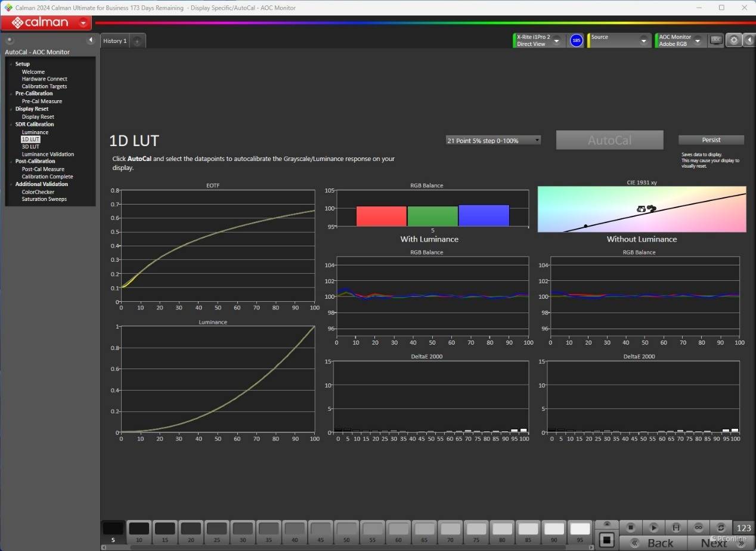This screenshot has width=756, height=551.
Task: Select 3D LUT in workflow list
Action: click(30, 147)
